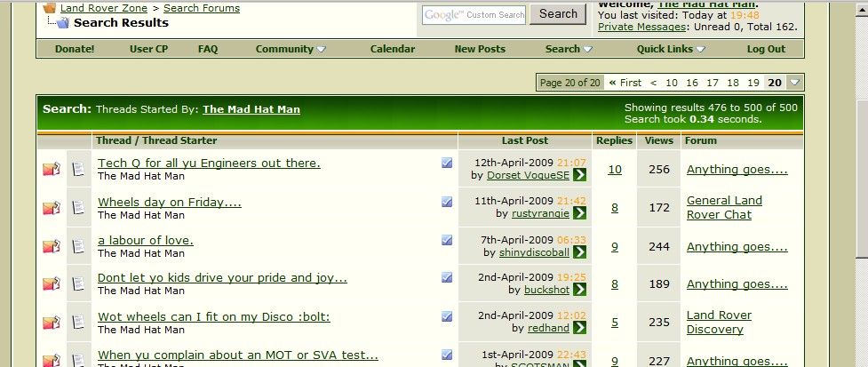Open thread Dont let yo kids drive
This screenshot has width=868, height=367.
click(x=222, y=277)
